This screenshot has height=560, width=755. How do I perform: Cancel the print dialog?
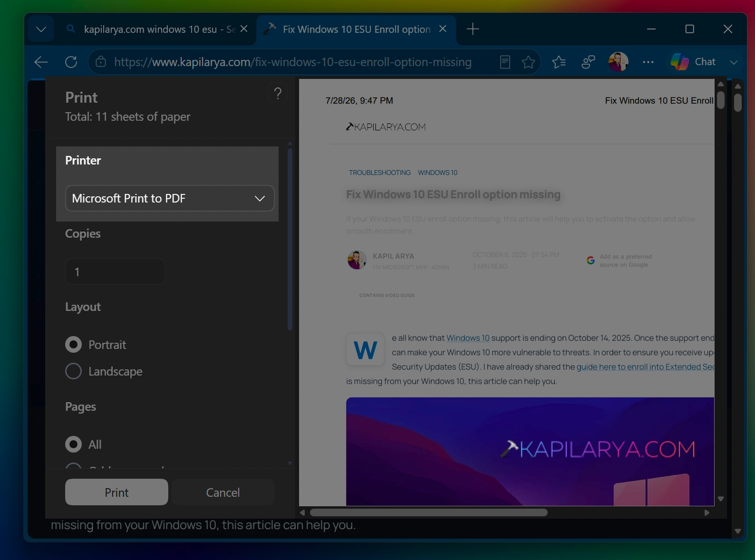[223, 492]
